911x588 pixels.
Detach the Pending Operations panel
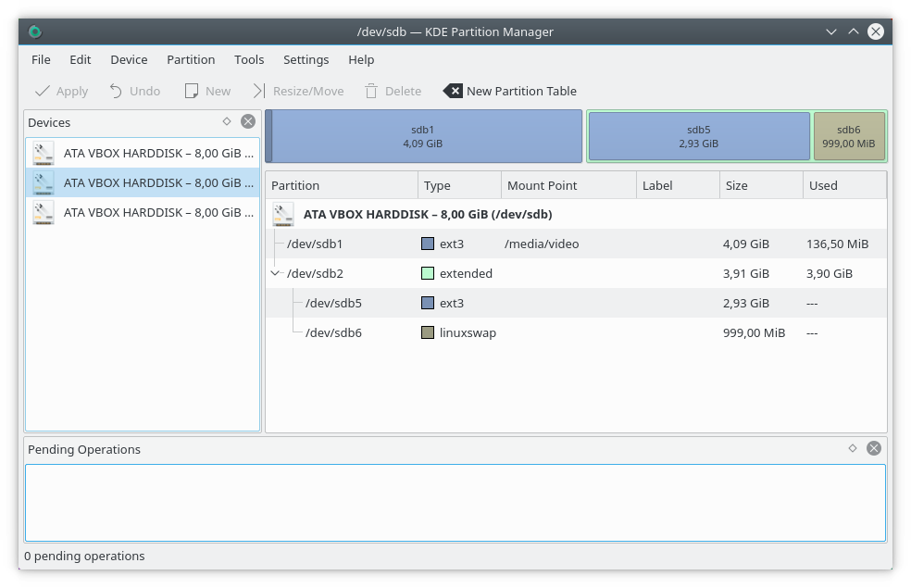point(853,448)
